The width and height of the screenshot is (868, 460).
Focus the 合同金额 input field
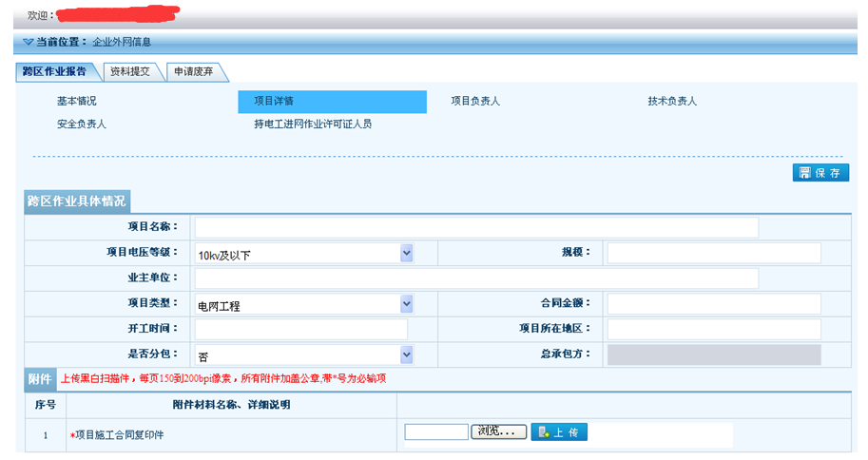[x=714, y=304]
